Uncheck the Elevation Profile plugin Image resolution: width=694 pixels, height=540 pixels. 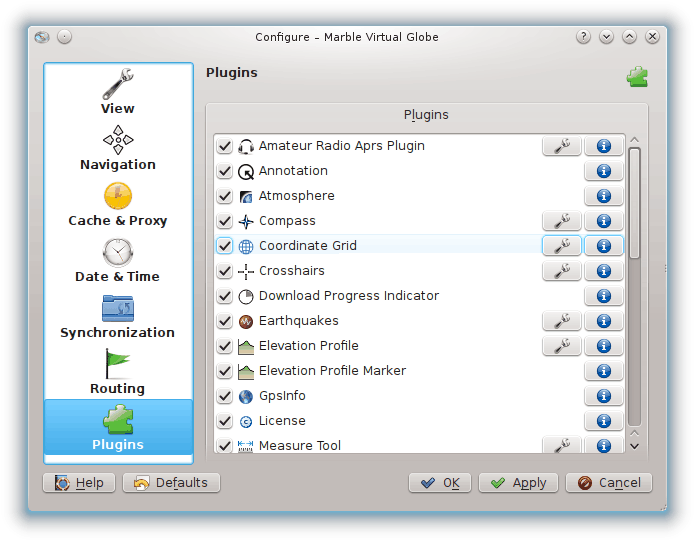click(225, 346)
